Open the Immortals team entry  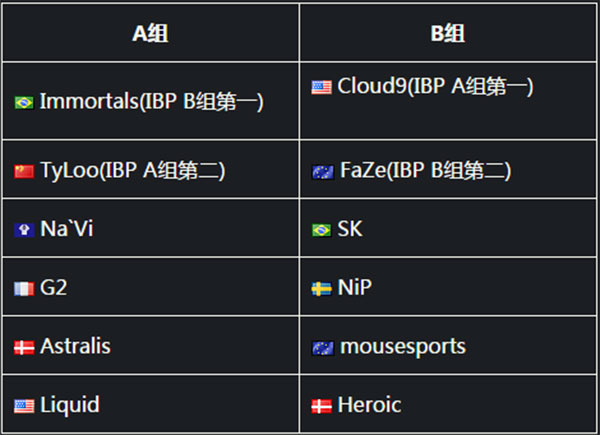(152, 102)
